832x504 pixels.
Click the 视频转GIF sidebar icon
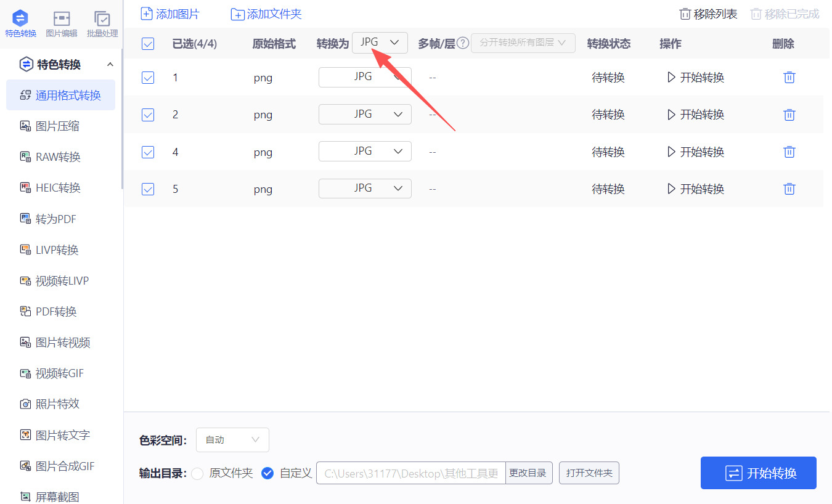[x=25, y=373]
